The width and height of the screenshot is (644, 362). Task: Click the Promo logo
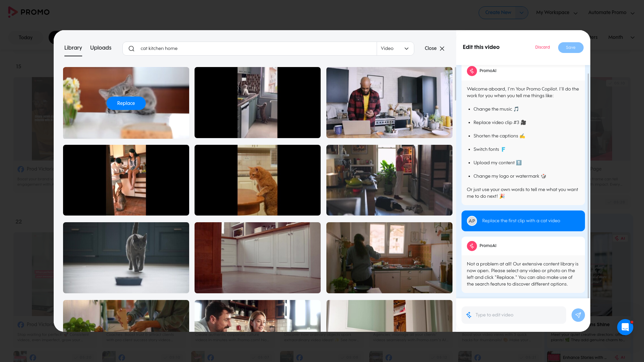[x=29, y=12]
